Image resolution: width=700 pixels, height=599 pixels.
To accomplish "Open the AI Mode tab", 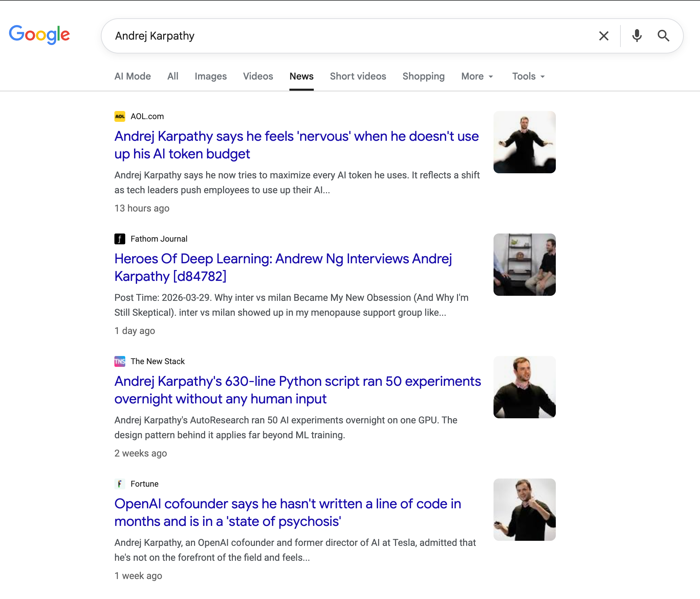I will pos(133,76).
